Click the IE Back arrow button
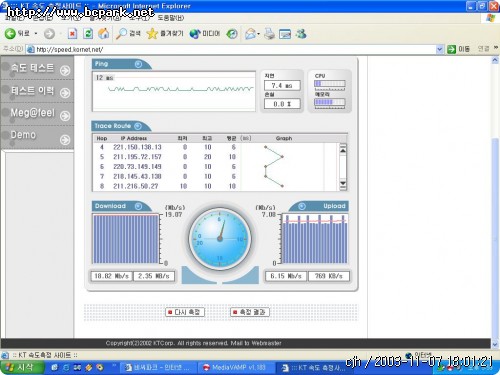Image resolution: width=500 pixels, height=375 pixels. [10, 33]
